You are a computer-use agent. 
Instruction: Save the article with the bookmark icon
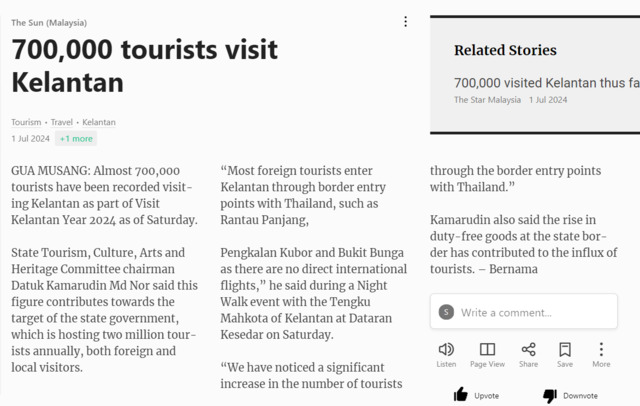tap(565, 350)
